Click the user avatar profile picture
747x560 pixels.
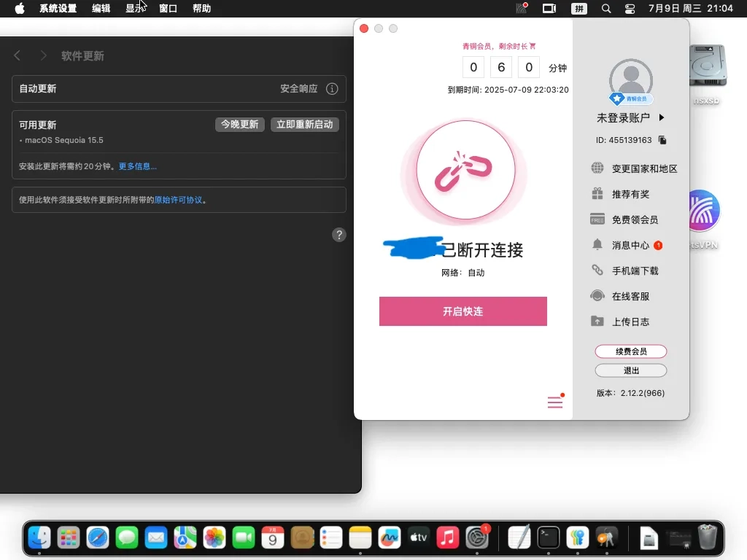[631, 80]
